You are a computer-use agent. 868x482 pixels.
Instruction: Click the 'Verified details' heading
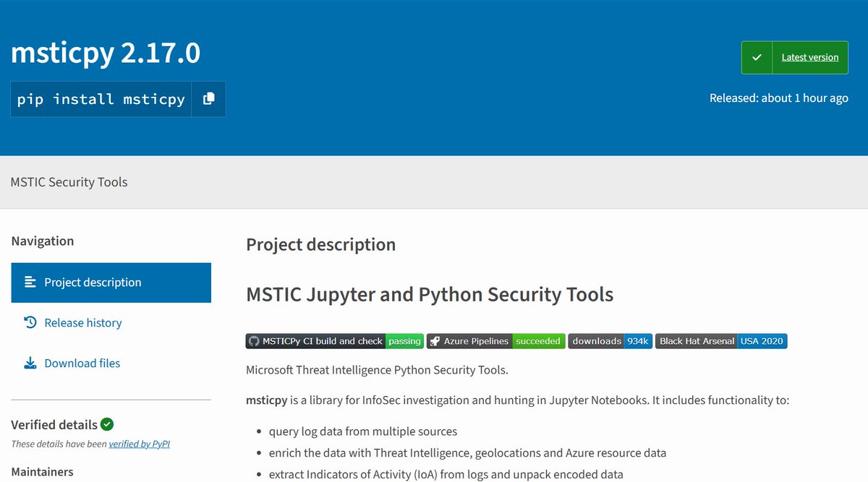click(x=54, y=424)
